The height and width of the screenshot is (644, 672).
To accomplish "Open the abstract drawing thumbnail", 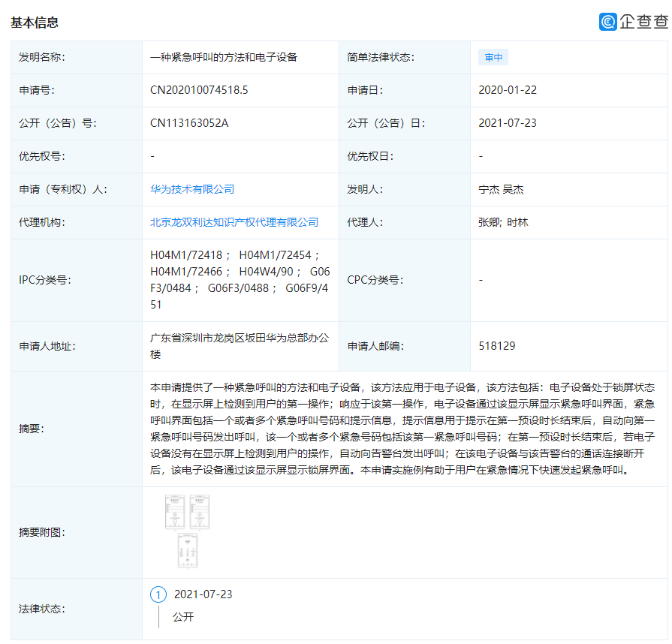I will point(187,531).
